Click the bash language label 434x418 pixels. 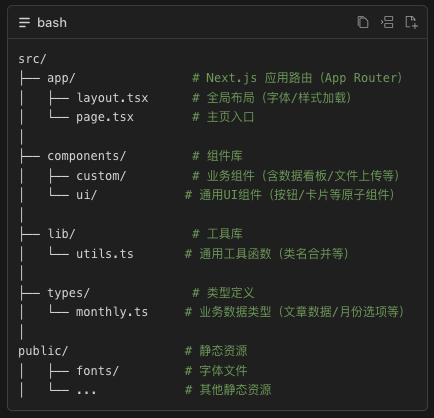(x=52, y=23)
